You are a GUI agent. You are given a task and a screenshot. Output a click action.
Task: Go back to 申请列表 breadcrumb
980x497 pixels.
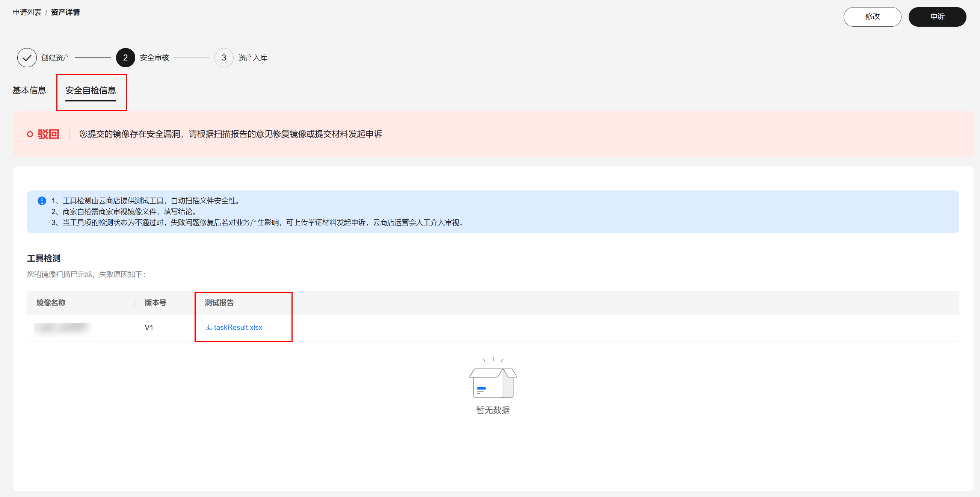pos(27,12)
